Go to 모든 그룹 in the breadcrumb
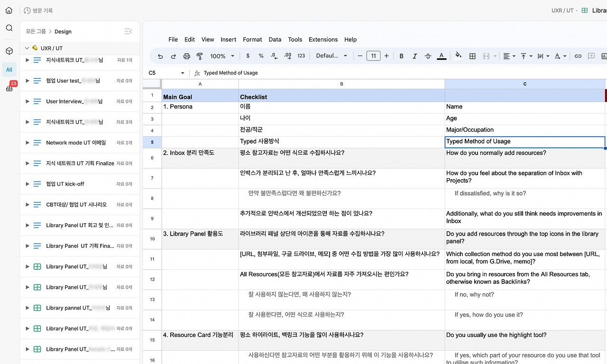The image size is (607, 364). [36, 31]
